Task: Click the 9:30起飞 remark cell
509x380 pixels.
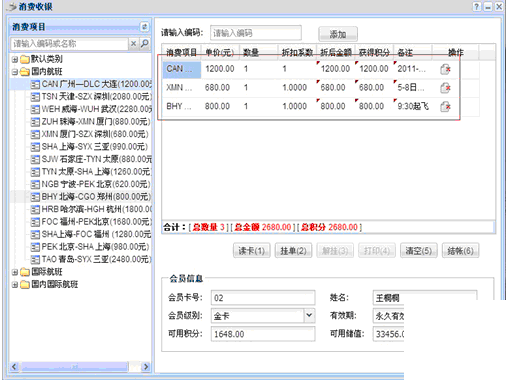Action: [x=413, y=106]
